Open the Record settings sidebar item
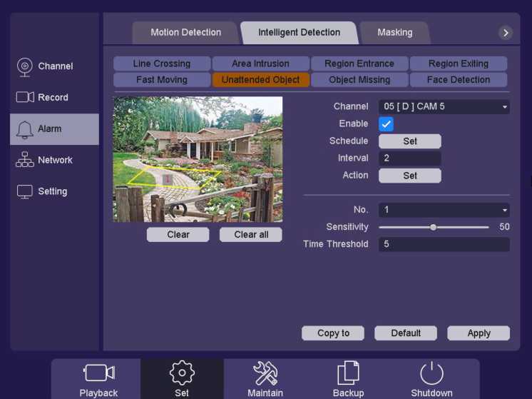Viewport: 532px width, 399px height. 54,98
